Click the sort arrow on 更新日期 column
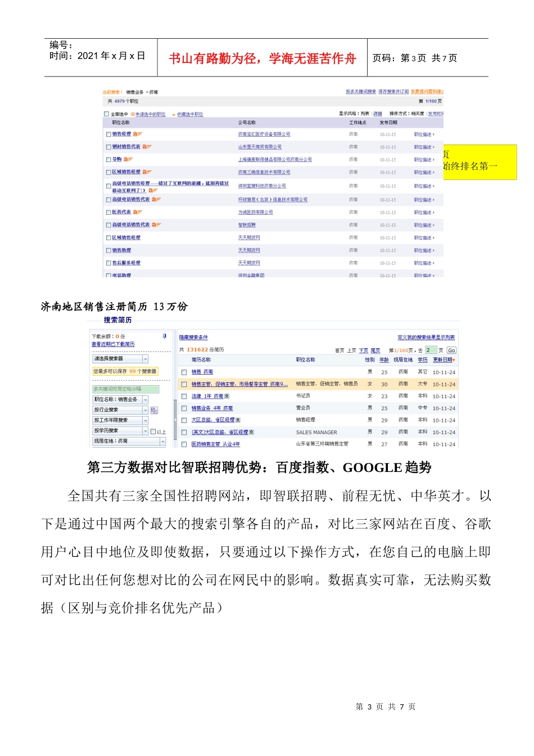 pyautogui.click(x=454, y=360)
